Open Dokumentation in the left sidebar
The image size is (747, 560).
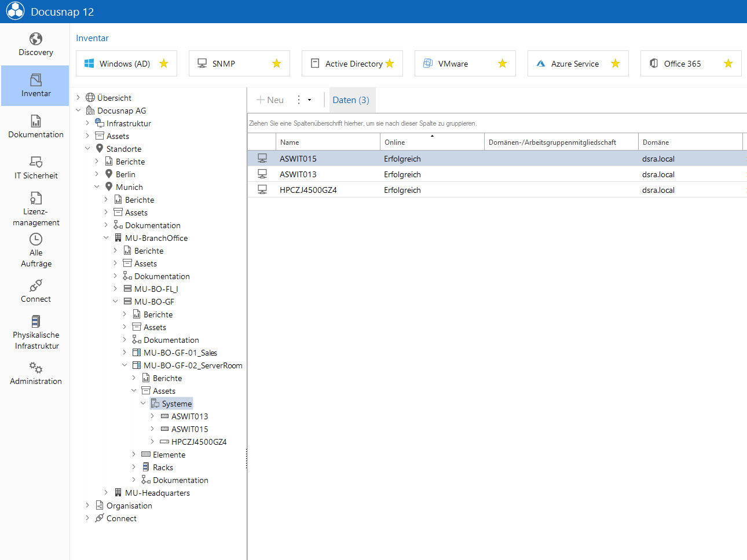click(x=36, y=127)
